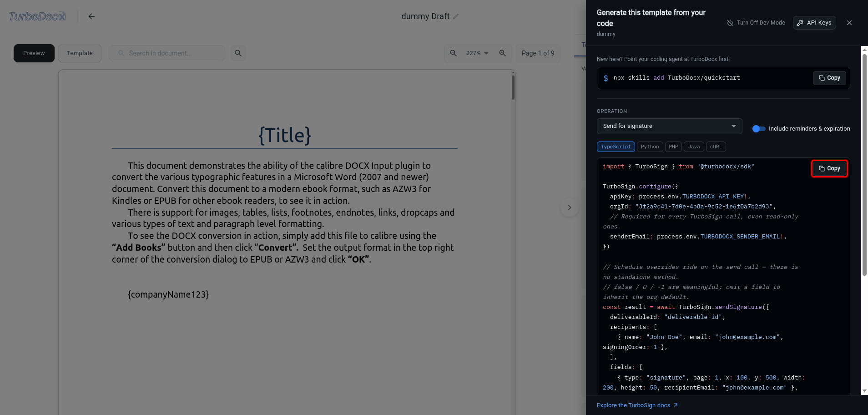
Task: Toggle Include reminders & expiration switch
Action: click(758, 129)
